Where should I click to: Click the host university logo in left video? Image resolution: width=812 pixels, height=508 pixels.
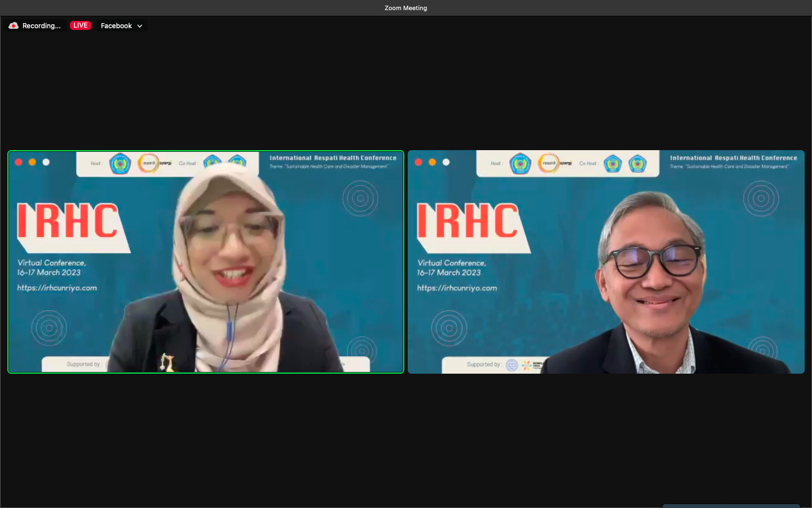[x=120, y=164]
